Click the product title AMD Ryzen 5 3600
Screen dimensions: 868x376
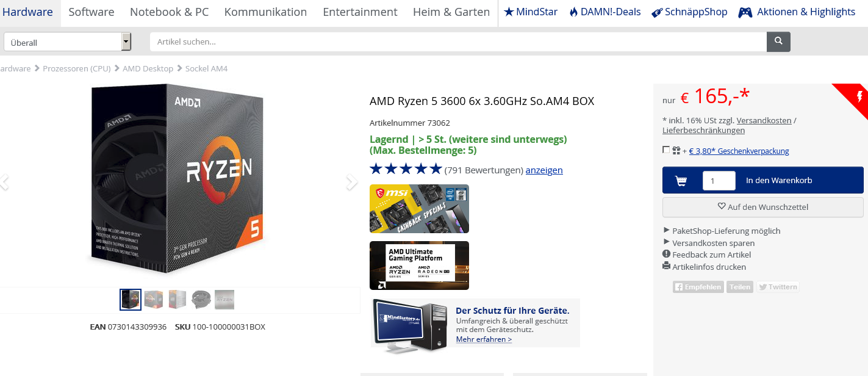tap(482, 101)
